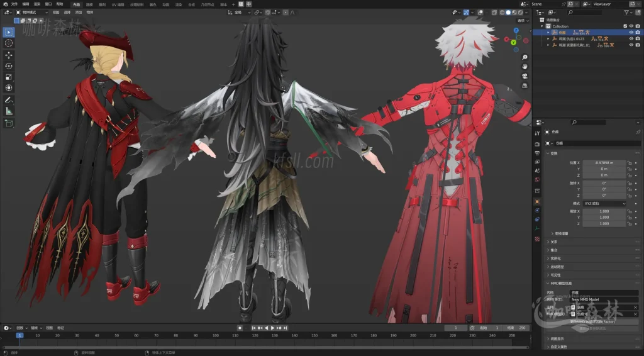Click the green Y axis gizmo
This screenshot has width=644, height=356.
coord(513,42)
